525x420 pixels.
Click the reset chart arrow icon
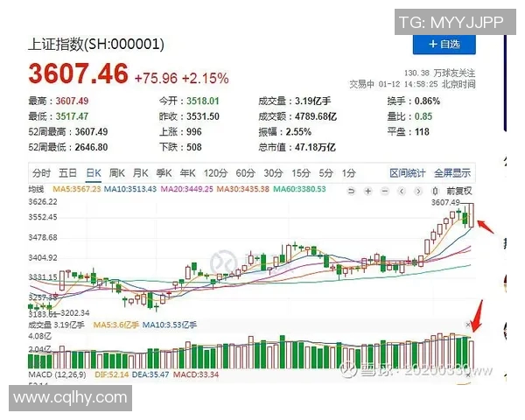(x=351, y=192)
